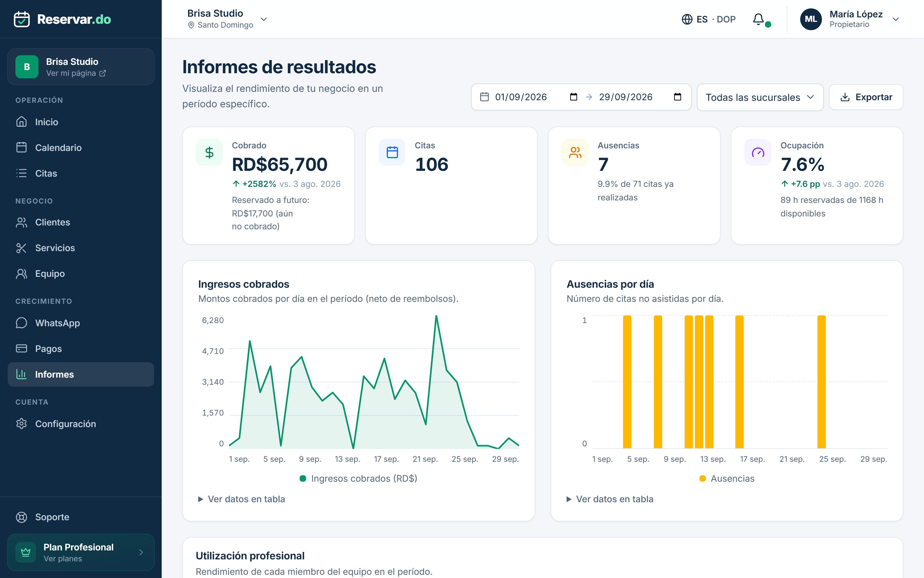The image size is (924, 578).
Task: Open Servicios section
Action: pyautogui.click(x=81, y=248)
